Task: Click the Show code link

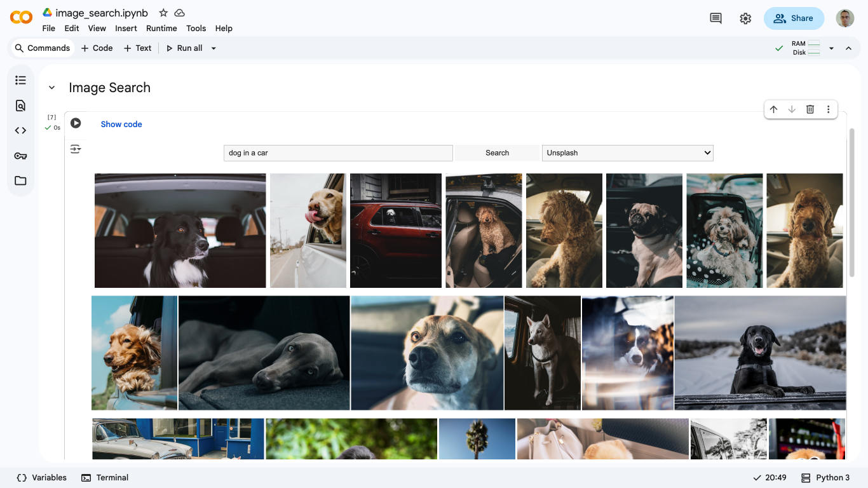Action: (121, 124)
